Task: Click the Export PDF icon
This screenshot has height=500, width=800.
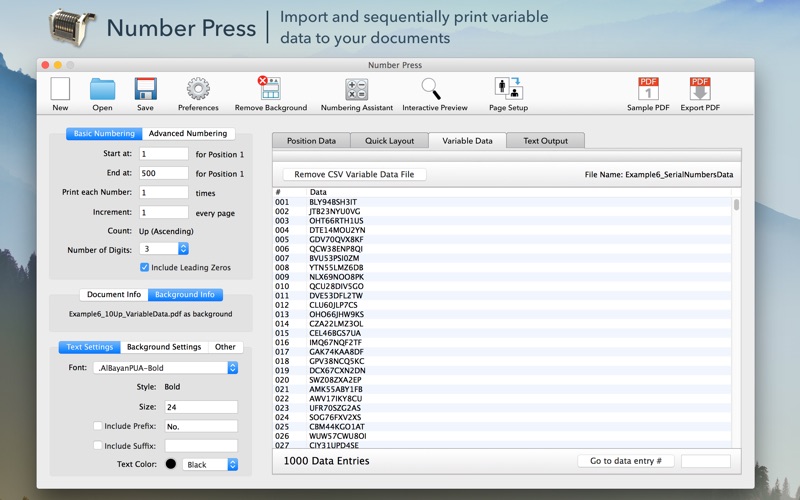Action: (x=700, y=94)
